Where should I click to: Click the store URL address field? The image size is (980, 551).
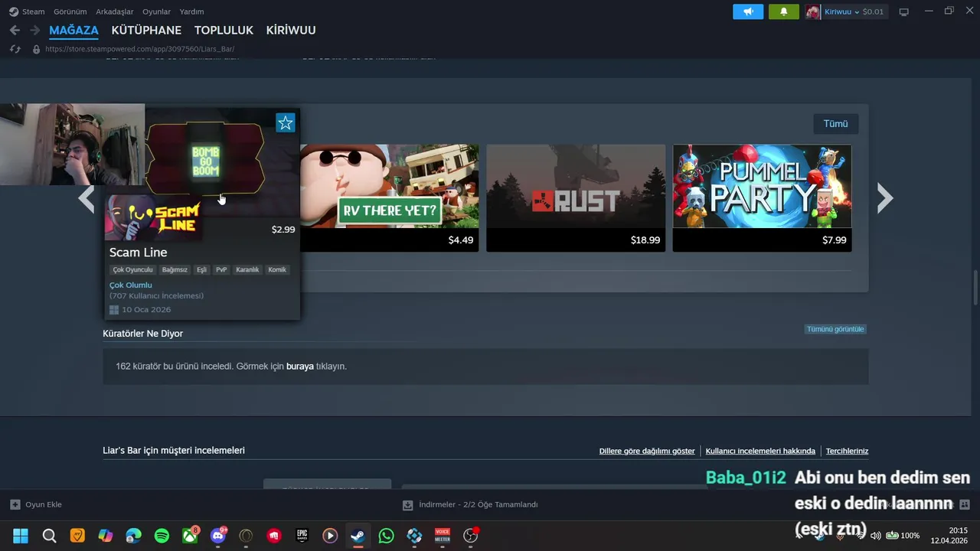tap(139, 49)
